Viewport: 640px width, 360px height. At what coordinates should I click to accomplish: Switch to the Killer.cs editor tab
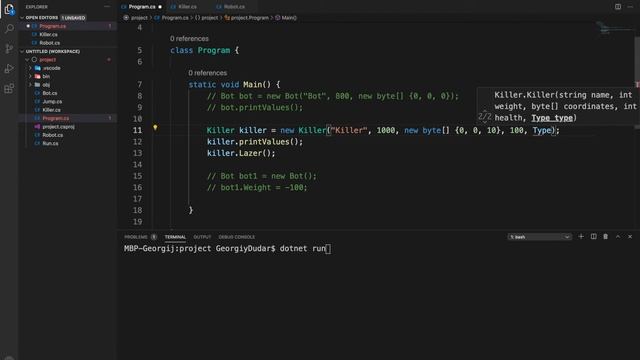coord(187,7)
